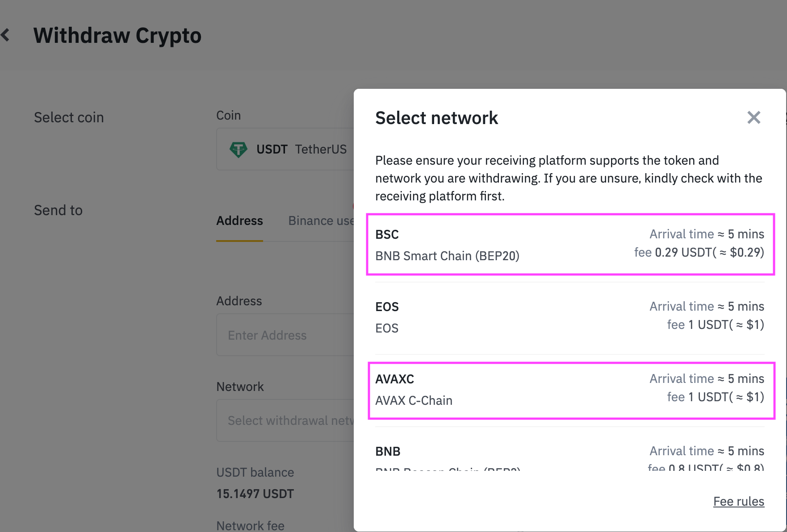Open the Select withdrawal network dropdown
Screen dimensions: 787x532
(286, 420)
